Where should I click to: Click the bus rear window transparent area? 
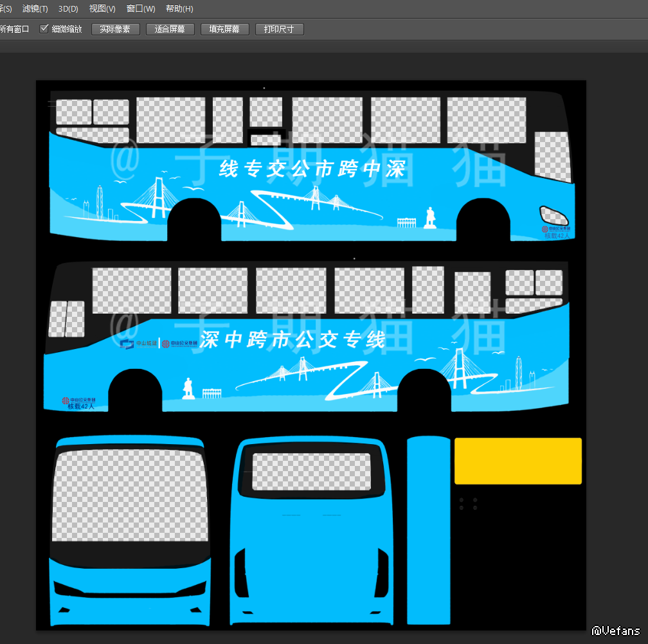pyautogui.click(x=311, y=472)
